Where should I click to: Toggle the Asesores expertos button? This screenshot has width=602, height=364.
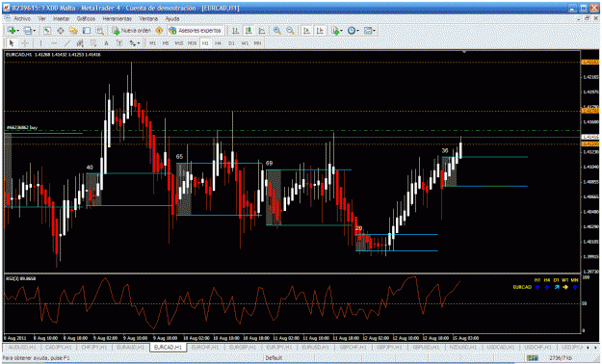coord(195,31)
